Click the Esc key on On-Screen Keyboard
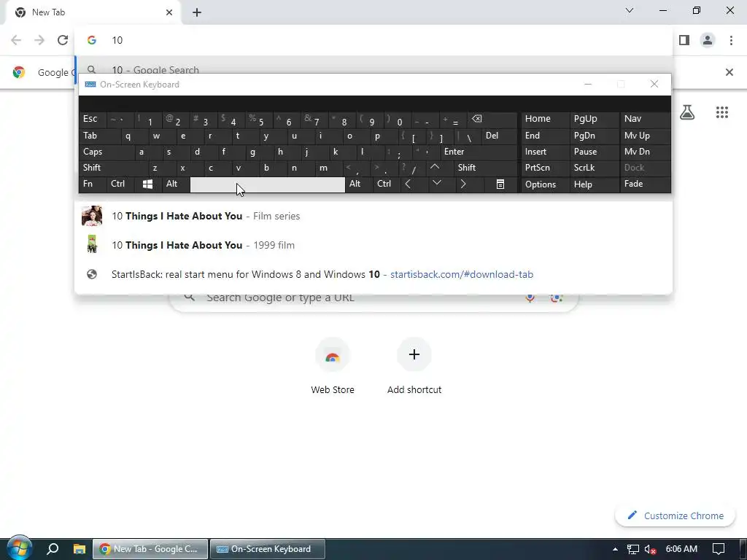 pos(93,119)
